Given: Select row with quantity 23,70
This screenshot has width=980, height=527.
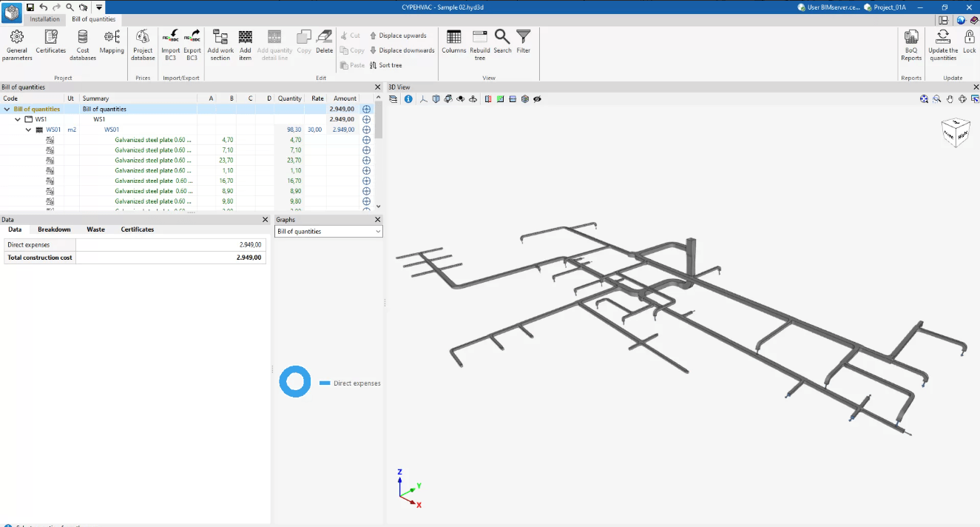Looking at the screenshot, I should pyautogui.click(x=186, y=160).
